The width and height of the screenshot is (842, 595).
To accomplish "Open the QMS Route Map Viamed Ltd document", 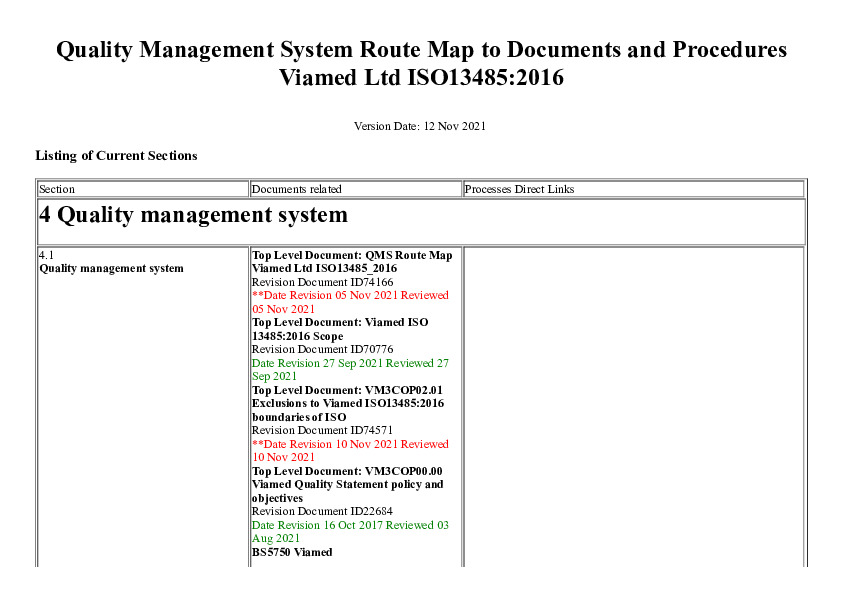I will point(351,262).
